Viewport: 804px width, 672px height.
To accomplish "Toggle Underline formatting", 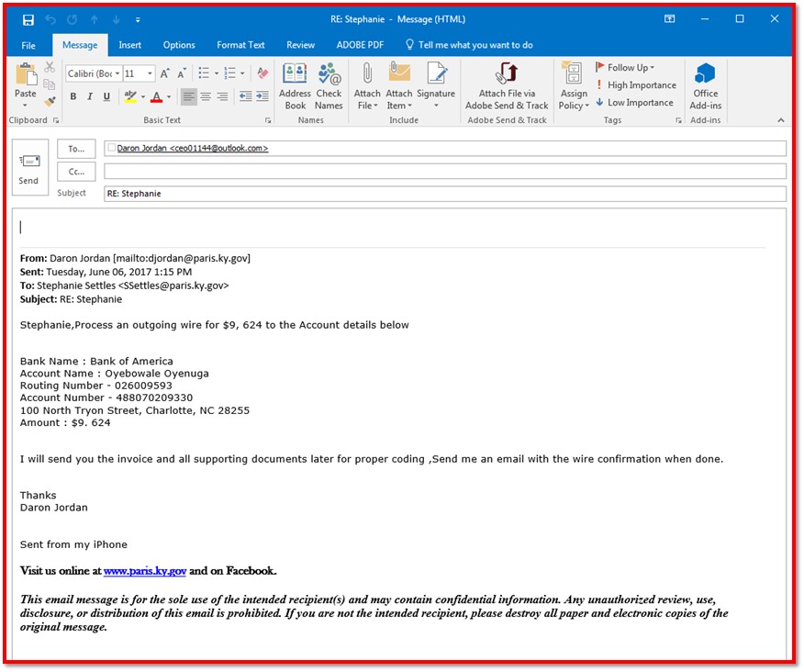I will click(106, 96).
